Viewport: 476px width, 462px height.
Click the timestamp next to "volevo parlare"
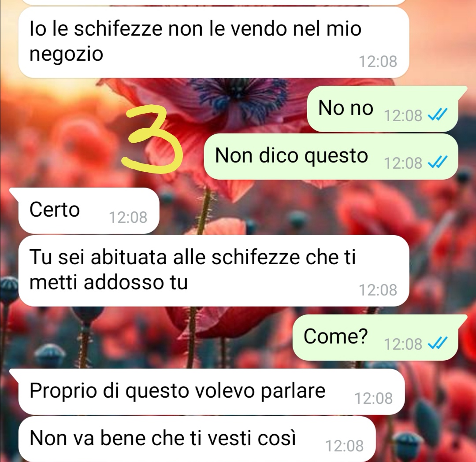(374, 398)
